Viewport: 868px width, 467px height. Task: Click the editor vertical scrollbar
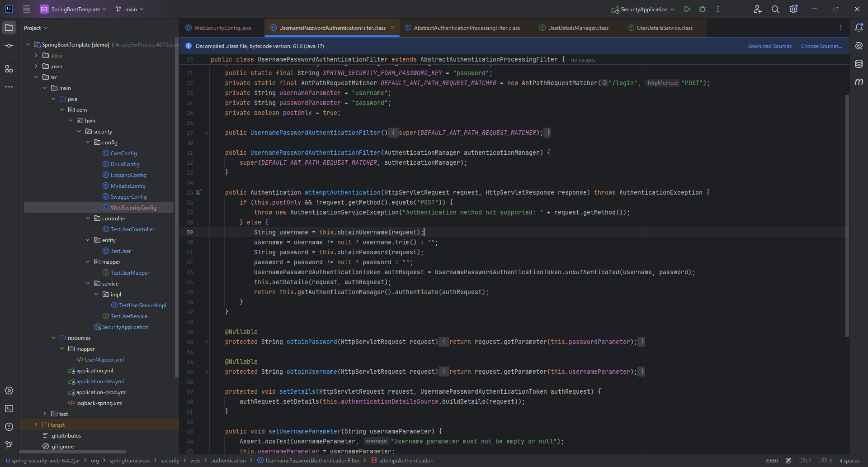[847, 216]
